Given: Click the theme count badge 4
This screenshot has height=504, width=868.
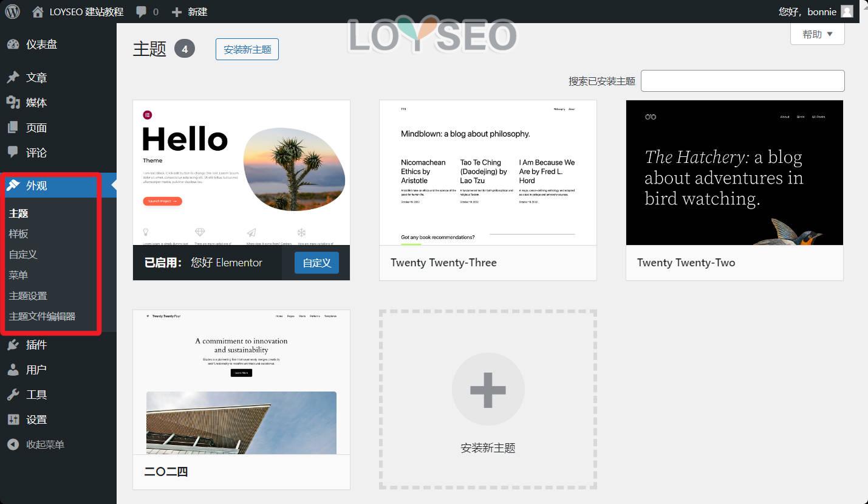Looking at the screenshot, I should (x=185, y=49).
